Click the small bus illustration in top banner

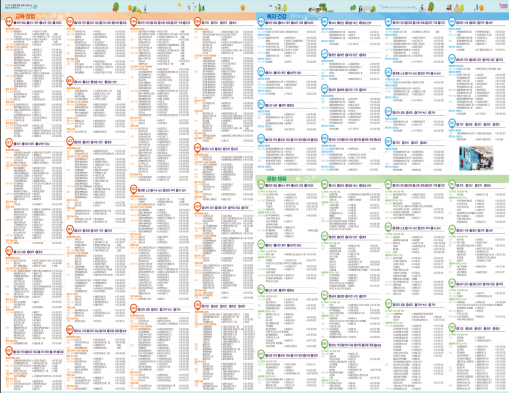pos(319,10)
